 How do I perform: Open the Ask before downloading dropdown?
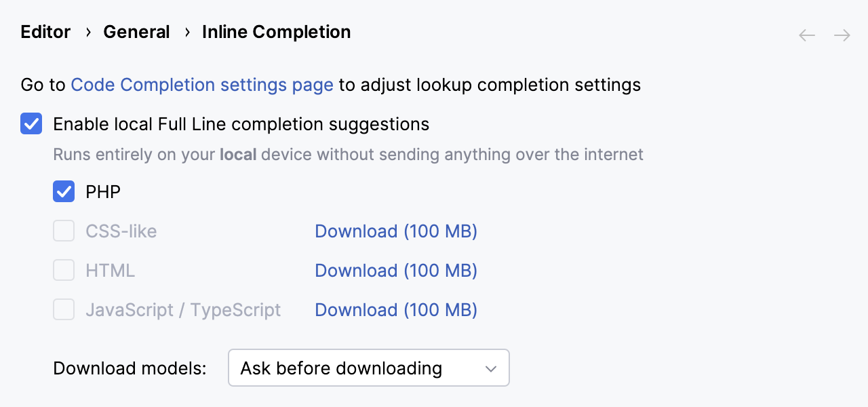pos(368,368)
